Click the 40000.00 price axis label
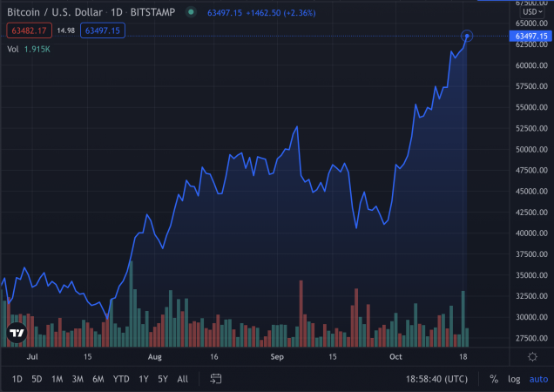 tap(531, 233)
